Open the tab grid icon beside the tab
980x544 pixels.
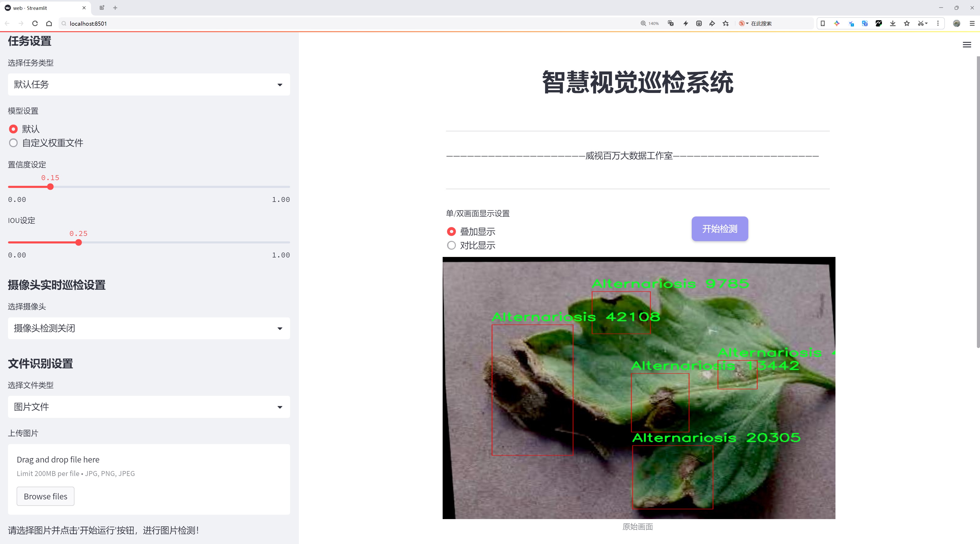coord(101,8)
